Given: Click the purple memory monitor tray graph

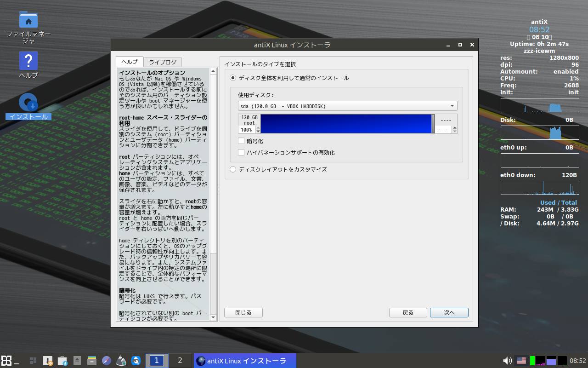Looking at the screenshot, I should [x=551, y=361].
